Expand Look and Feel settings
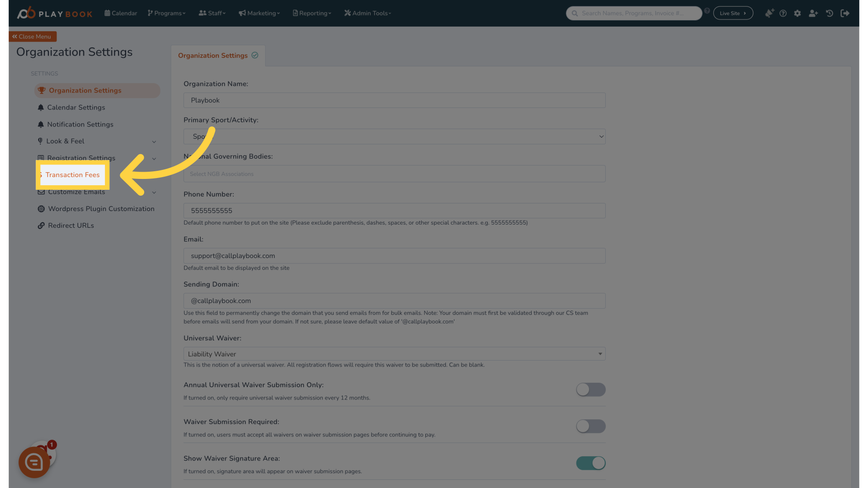Image resolution: width=868 pixels, height=488 pixels. click(x=153, y=141)
